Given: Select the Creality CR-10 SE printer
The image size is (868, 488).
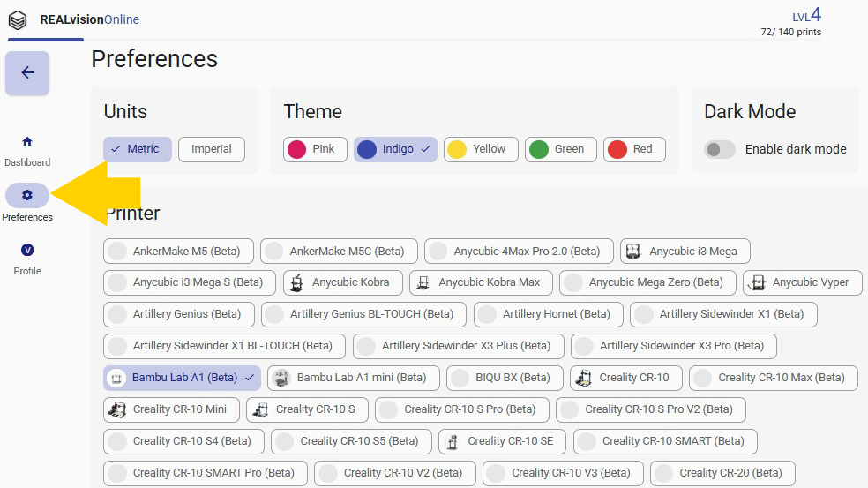Looking at the screenshot, I should coord(502,441).
